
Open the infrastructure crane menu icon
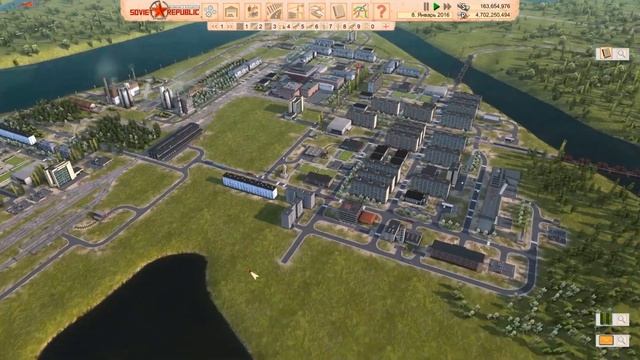pos(296,11)
